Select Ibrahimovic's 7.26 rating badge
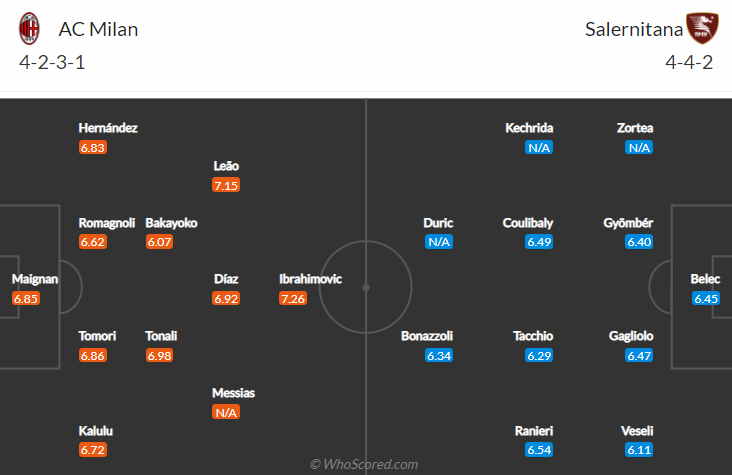The width and height of the screenshot is (732, 475). pyautogui.click(x=293, y=298)
